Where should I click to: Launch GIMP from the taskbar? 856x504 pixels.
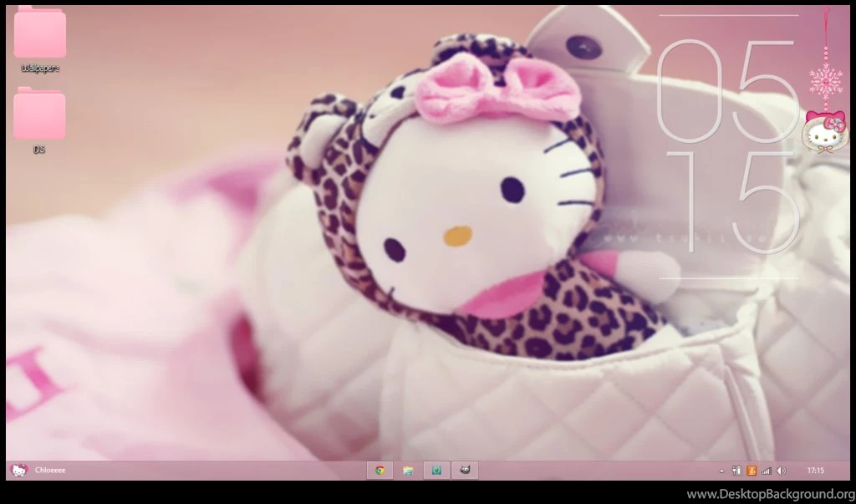466,471
